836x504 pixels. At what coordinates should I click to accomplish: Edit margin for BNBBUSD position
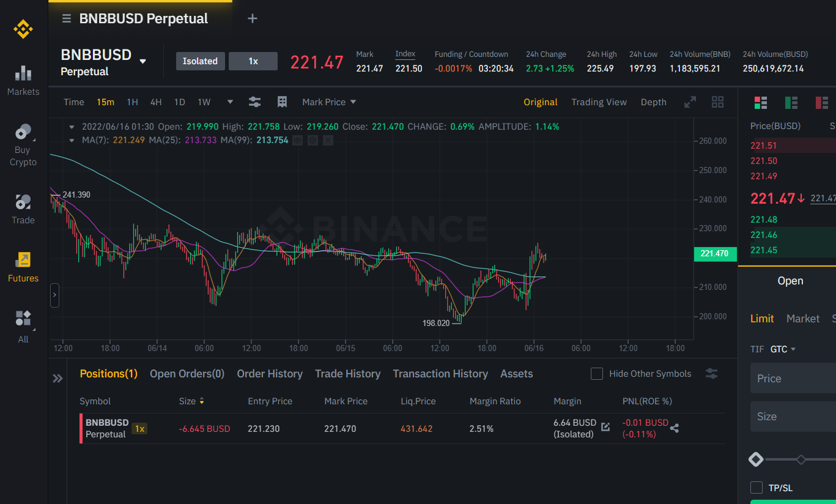coord(605,426)
